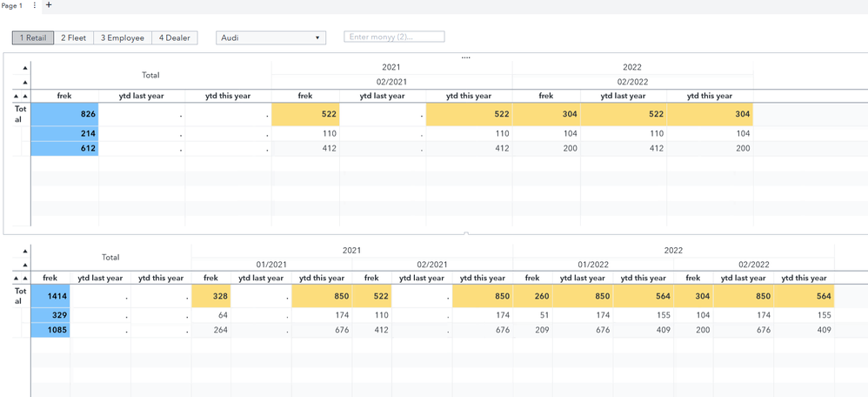Collapse the year level arrow in lower crosstab
868x397 pixels.
[x=25, y=251]
